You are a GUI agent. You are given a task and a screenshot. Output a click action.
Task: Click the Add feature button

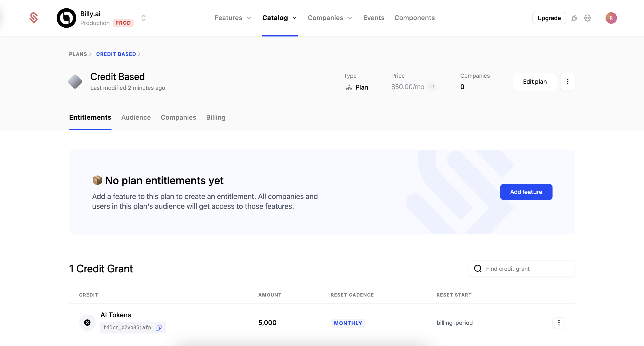pos(526,192)
